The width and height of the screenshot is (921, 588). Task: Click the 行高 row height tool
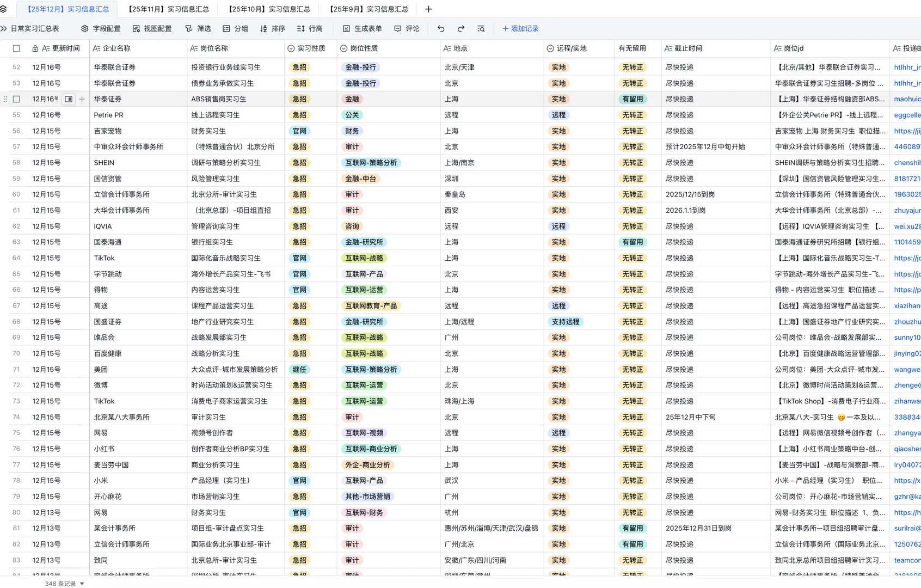[x=310, y=29]
